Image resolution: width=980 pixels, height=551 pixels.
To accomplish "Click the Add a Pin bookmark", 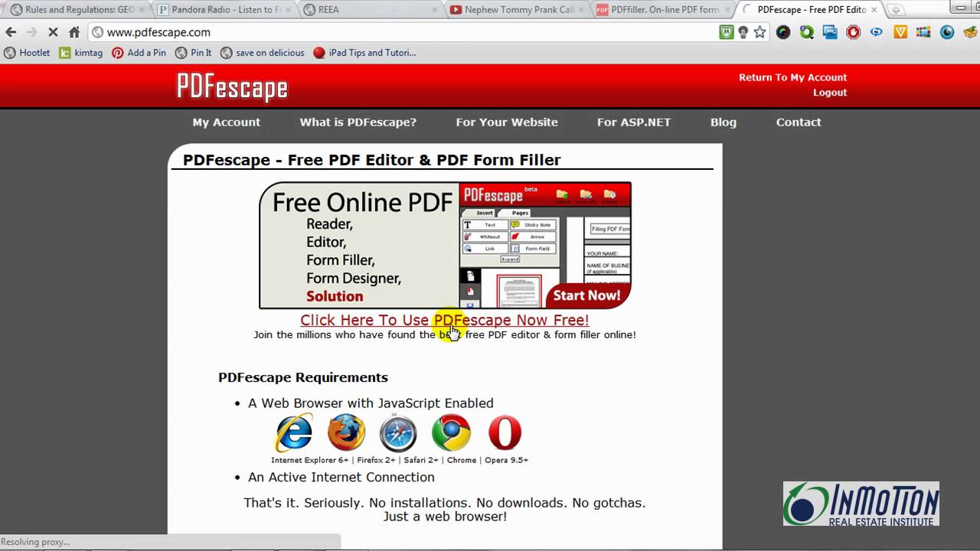I will click(x=139, y=53).
